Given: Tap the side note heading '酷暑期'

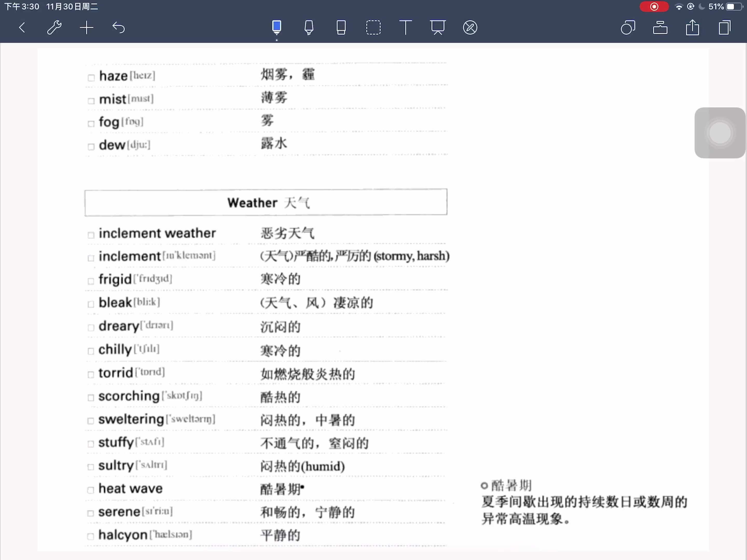Looking at the screenshot, I should [511, 486].
